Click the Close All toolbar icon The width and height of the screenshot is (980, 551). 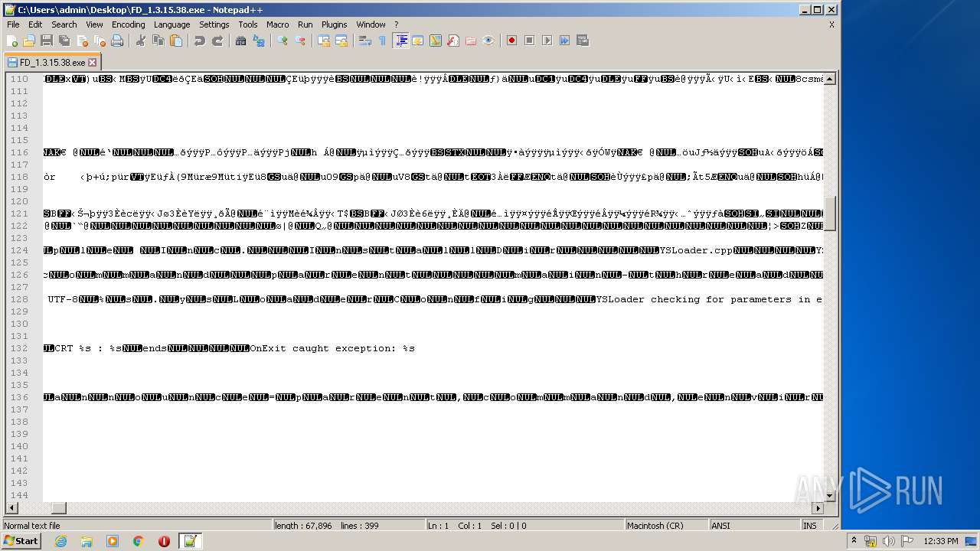pos(100,41)
